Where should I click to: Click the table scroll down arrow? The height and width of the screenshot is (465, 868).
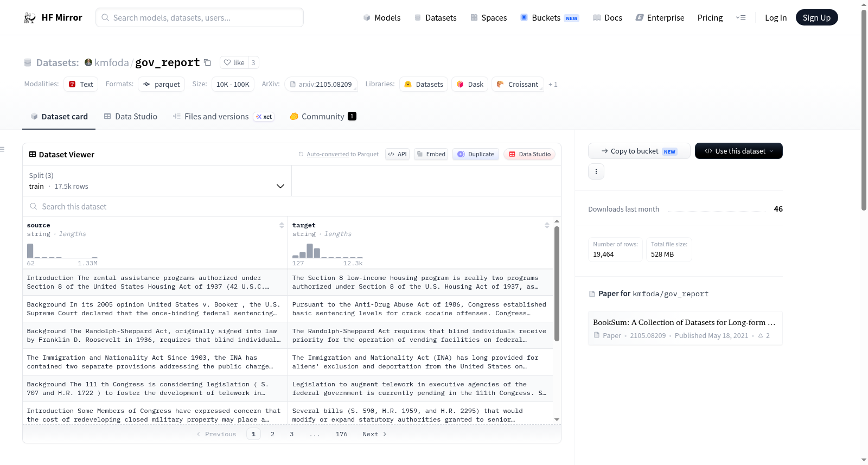(x=557, y=419)
